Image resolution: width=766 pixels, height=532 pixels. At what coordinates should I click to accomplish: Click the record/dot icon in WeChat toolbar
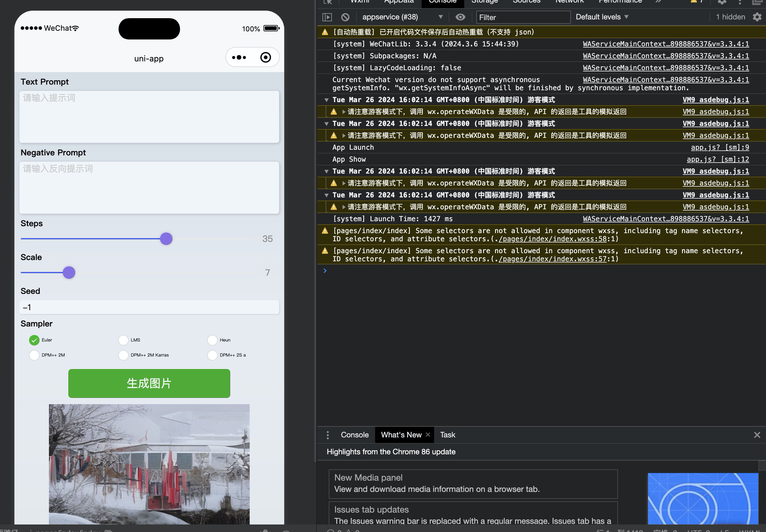click(266, 56)
